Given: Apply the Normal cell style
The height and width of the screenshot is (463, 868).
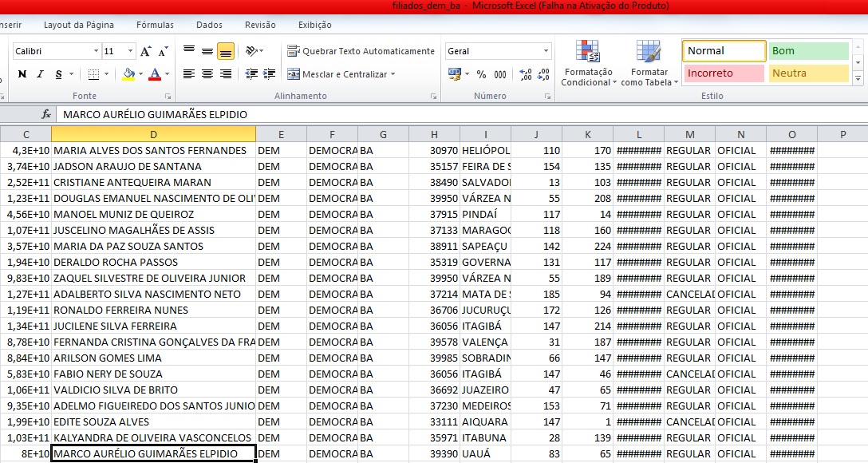Looking at the screenshot, I should point(724,51).
